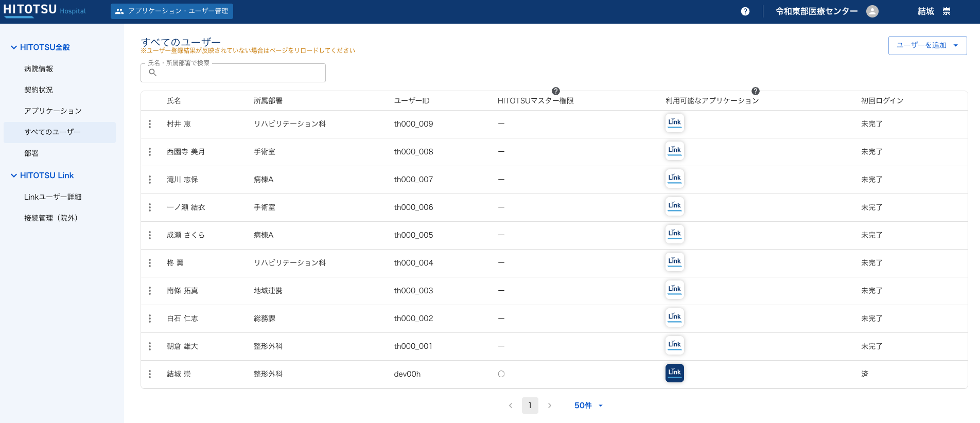Click master permission circle for 結城 崇
This screenshot has width=980, height=423.
pos(501,374)
